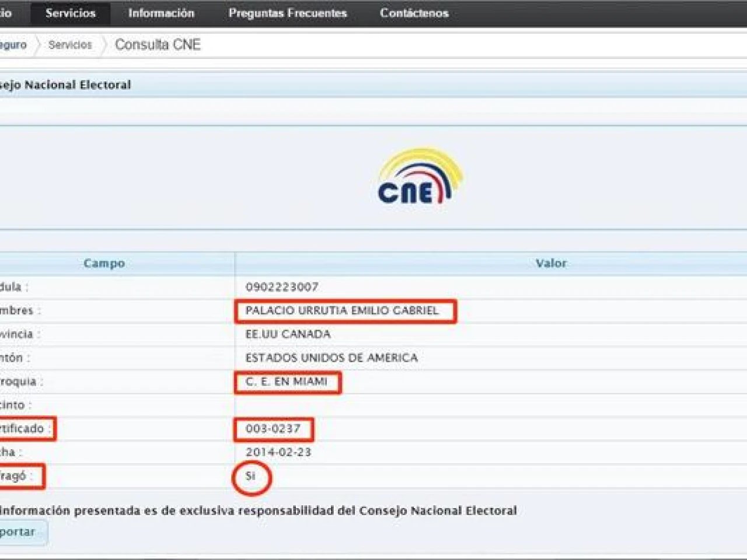The image size is (747, 560).
Task: Select the cédula number 0902223007
Action: pyautogui.click(x=282, y=287)
